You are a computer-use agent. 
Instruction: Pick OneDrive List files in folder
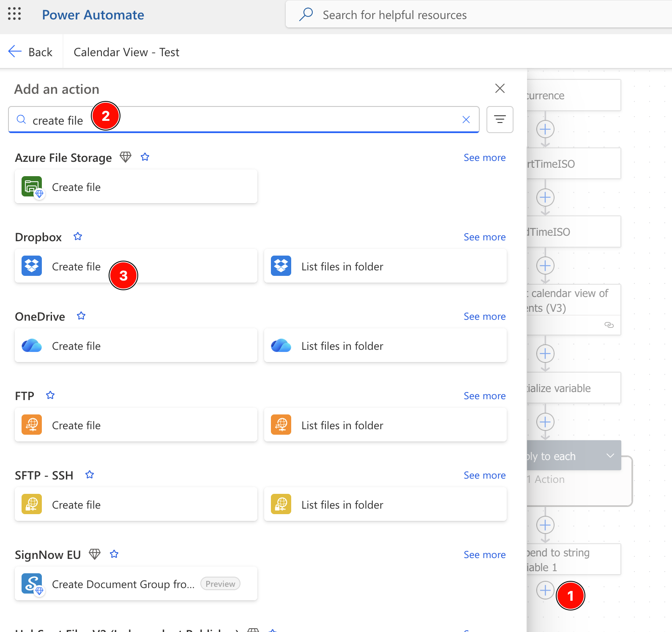coord(385,346)
